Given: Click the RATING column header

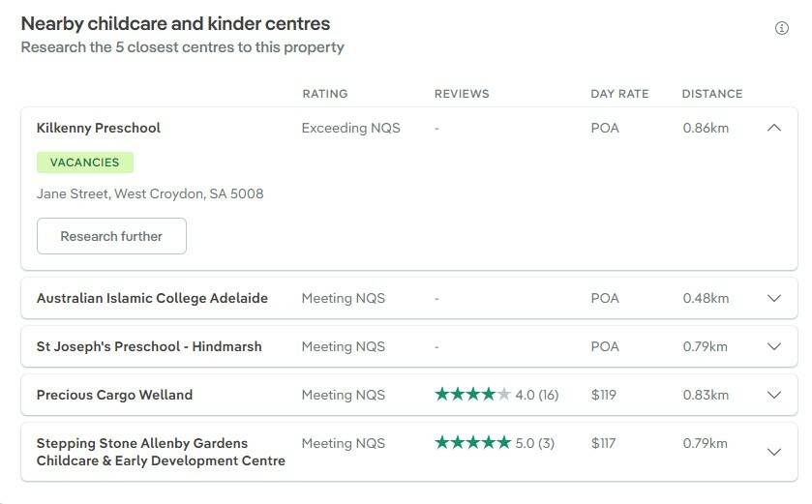Looking at the screenshot, I should [324, 94].
